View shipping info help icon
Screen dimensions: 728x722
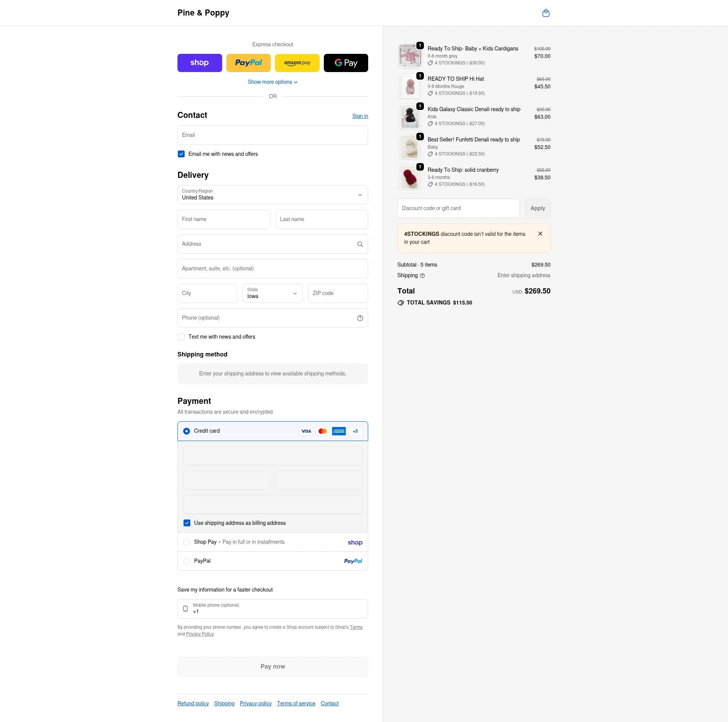point(422,276)
